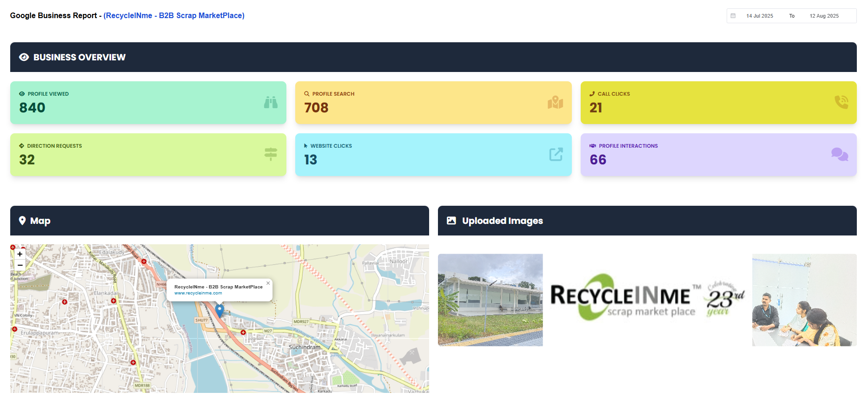
Task: Select the start date 14 Jul 2025
Action: pos(760,16)
